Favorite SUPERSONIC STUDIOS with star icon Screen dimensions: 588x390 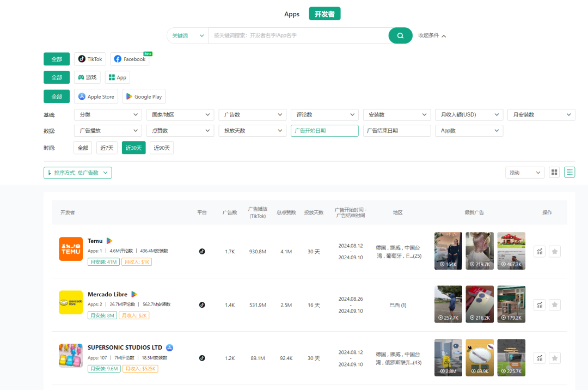click(555, 358)
